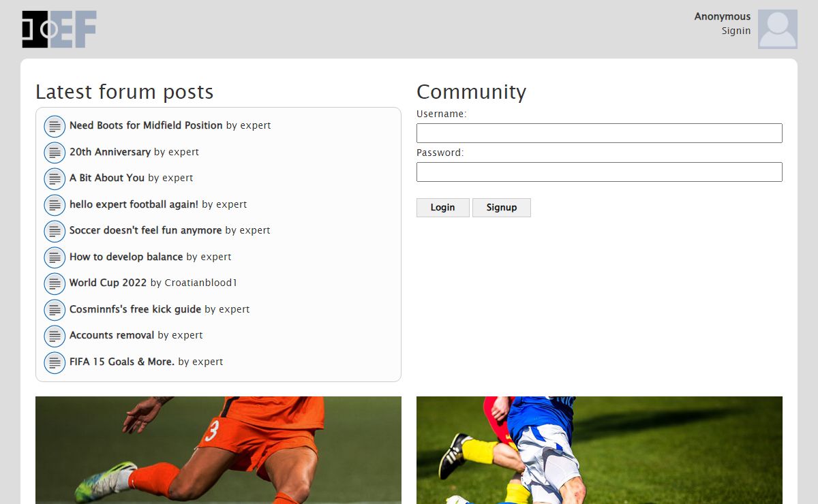Open the Anonymous user avatar
The height and width of the screenshot is (504, 818).
(778, 29)
